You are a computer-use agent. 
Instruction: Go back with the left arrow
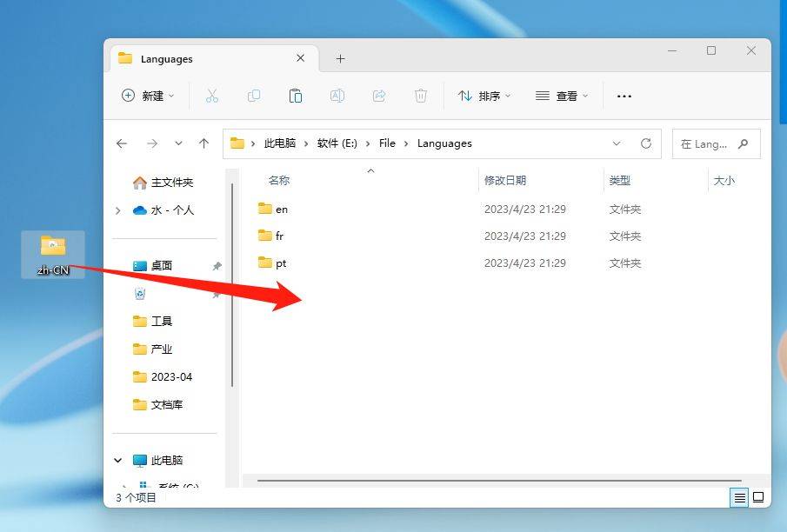pyautogui.click(x=122, y=143)
